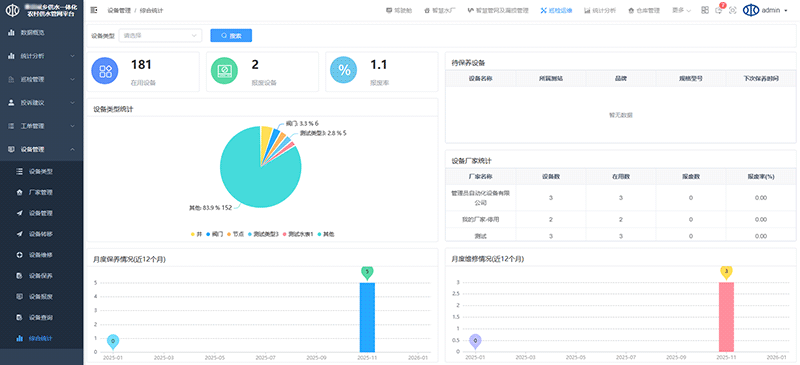
Task: Open the 仓库管理 top menu
Action: pos(644,10)
